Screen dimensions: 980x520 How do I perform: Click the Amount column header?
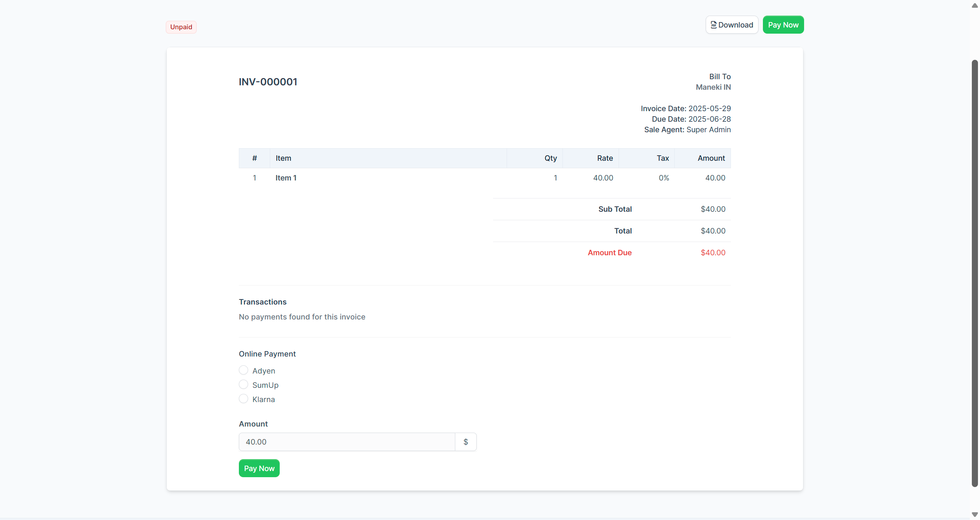click(x=710, y=158)
